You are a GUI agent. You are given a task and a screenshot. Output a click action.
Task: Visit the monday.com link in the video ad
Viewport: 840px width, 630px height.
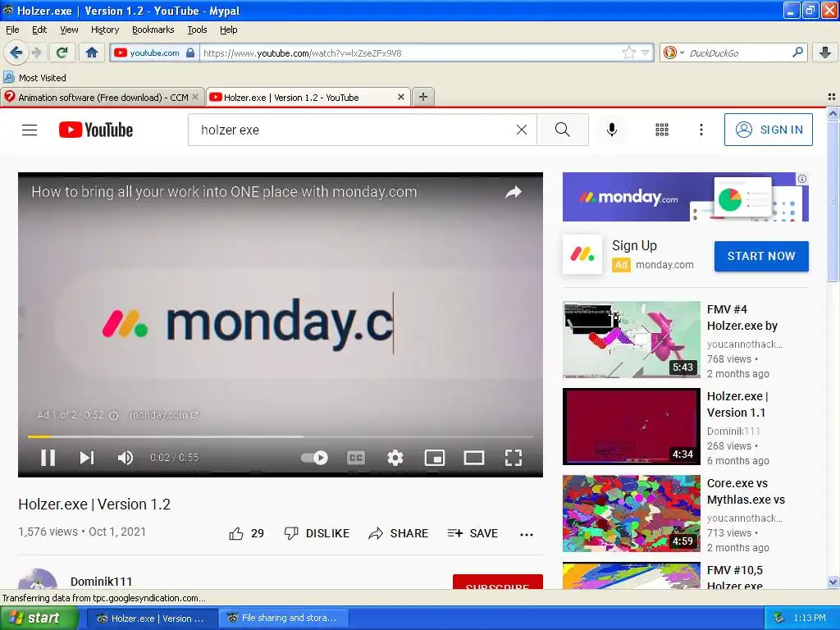(163, 414)
